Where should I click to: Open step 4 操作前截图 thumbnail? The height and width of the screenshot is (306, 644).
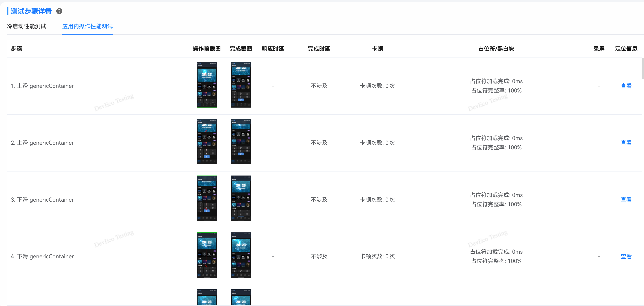[x=207, y=255]
